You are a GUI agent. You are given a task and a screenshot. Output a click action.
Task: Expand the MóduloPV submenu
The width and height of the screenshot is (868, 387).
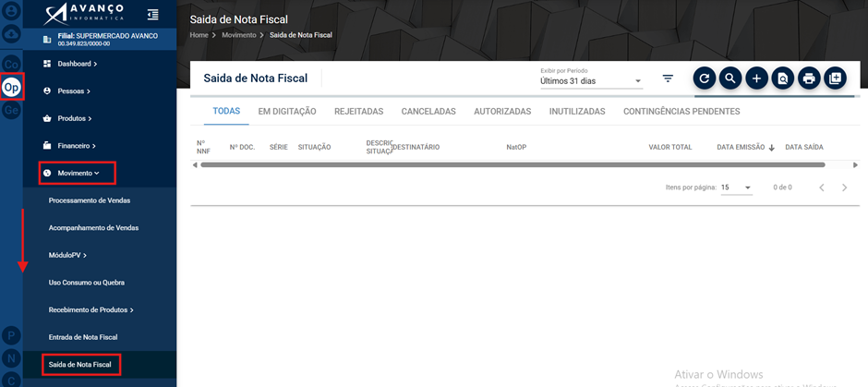tap(67, 255)
